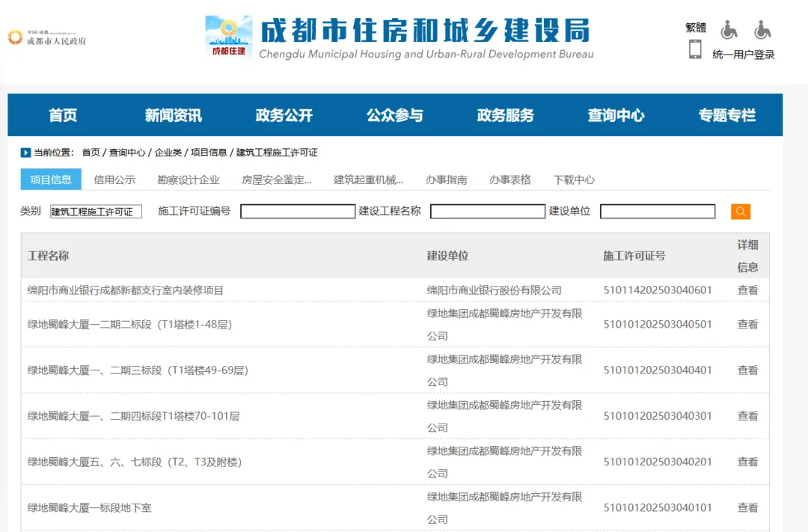This screenshot has width=808, height=532.
Task: Select project name 绿地蜀峰大厦一标段地下室
Action: point(89,508)
